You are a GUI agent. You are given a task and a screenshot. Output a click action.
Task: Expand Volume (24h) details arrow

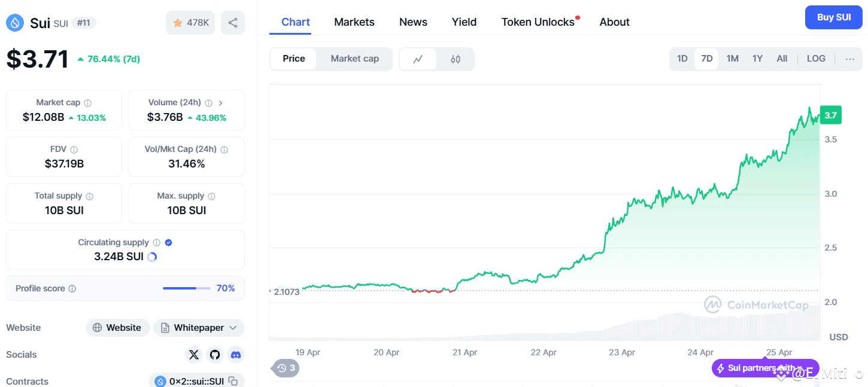[x=220, y=103]
